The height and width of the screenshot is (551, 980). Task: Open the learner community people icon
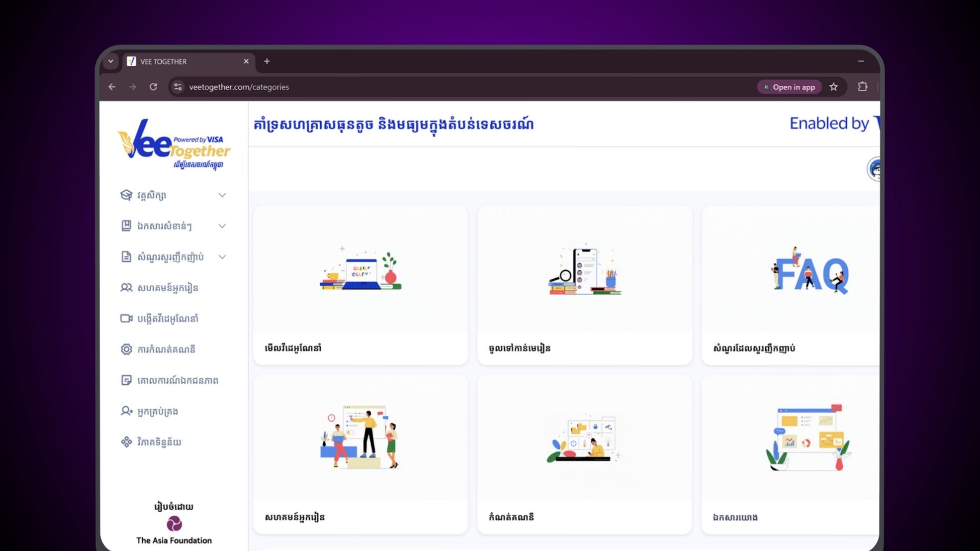click(x=126, y=288)
